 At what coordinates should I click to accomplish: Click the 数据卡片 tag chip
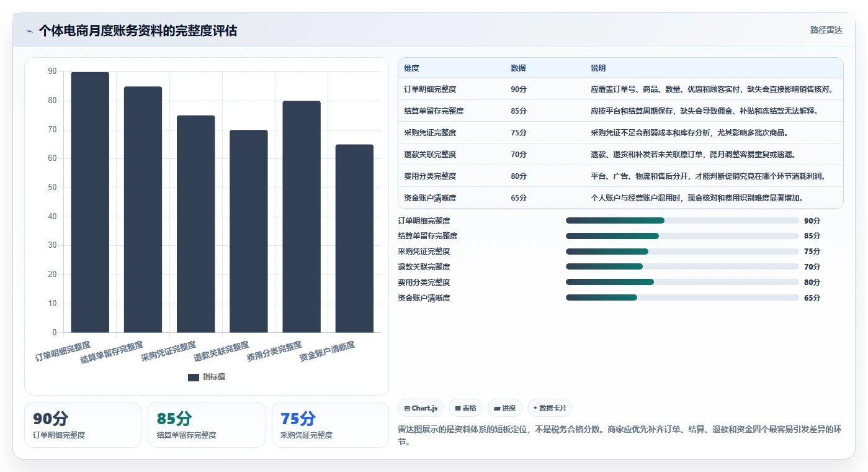550,408
